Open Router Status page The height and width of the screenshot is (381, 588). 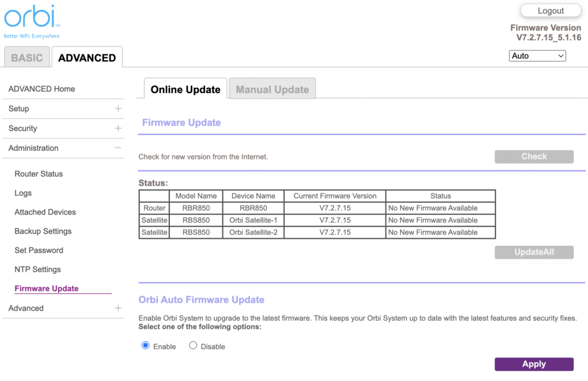[38, 174]
